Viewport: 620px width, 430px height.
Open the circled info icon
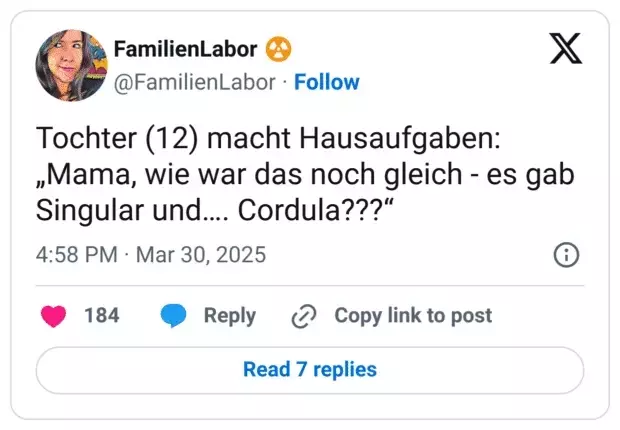coord(566,255)
